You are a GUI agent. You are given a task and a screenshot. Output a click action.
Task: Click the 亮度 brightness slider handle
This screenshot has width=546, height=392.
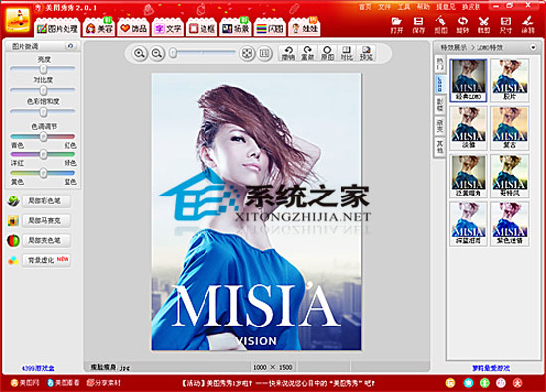click(43, 69)
